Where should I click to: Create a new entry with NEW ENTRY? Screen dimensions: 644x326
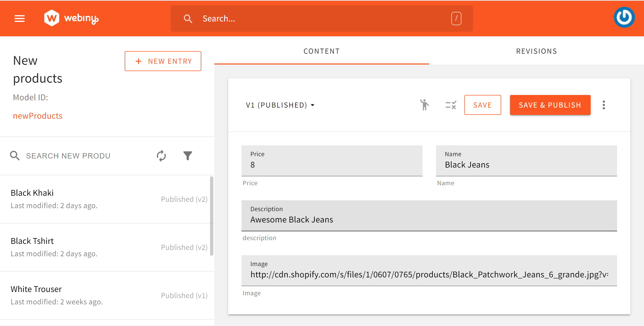[x=163, y=61]
